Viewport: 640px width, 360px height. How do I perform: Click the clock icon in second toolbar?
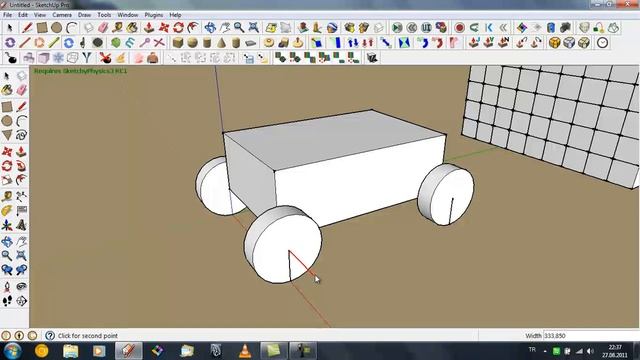[x=602, y=42]
